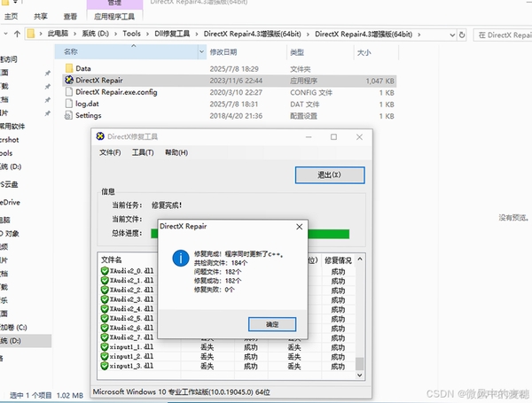Click the 退出(X) button
The height and width of the screenshot is (403, 532).
330,174
